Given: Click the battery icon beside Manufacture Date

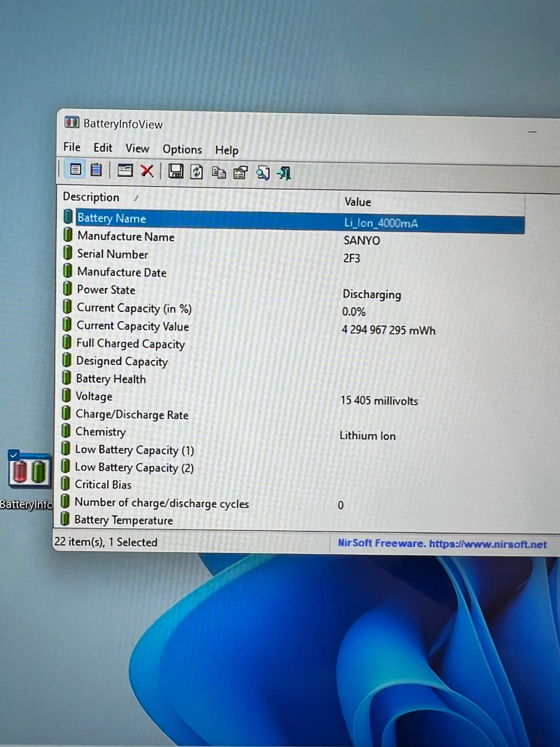Looking at the screenshot, I should (68, 270).
